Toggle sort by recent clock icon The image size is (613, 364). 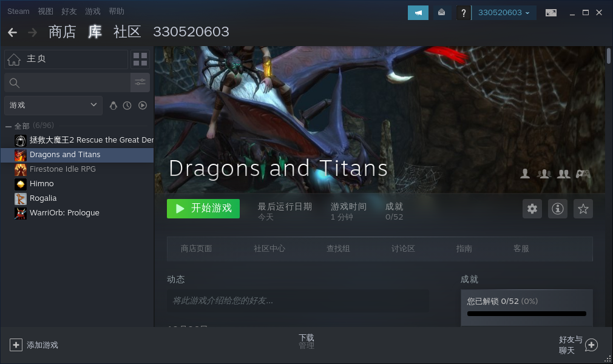[127, 106]
